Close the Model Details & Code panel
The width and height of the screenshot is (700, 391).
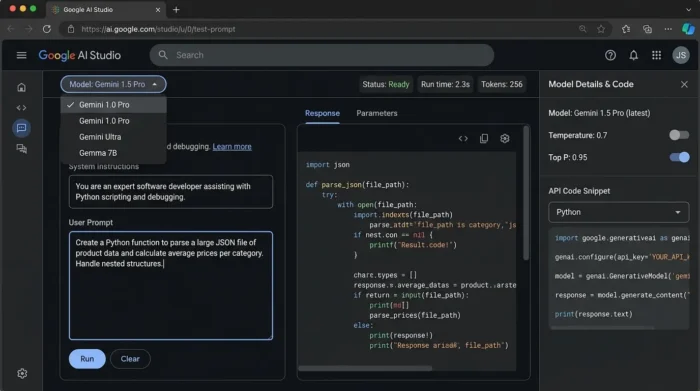click(x=684, y=84)
